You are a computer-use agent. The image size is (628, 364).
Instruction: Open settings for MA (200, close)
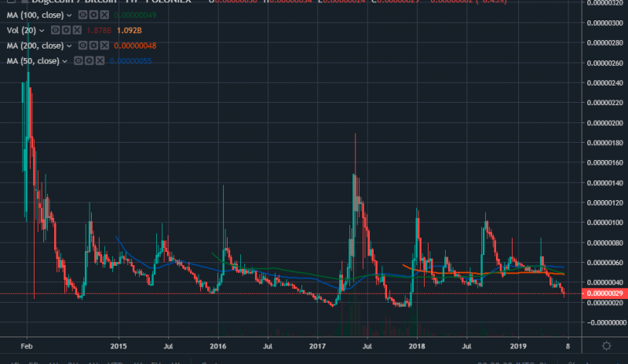(93, 45)
